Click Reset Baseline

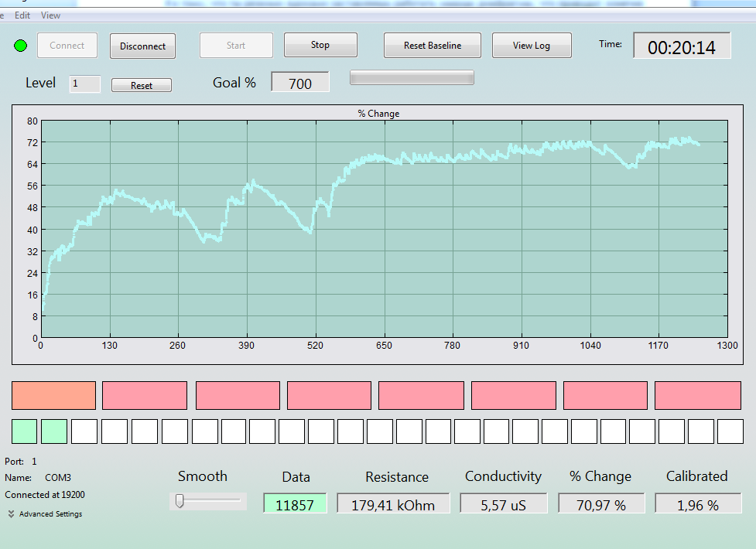tap(433, 46)
